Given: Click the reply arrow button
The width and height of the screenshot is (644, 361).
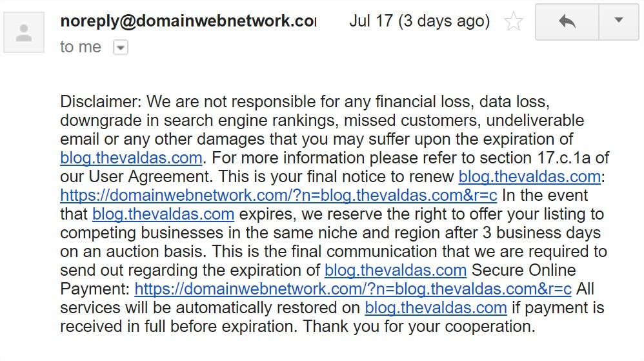Looking at the screenshot, I should tap(567, 21).
